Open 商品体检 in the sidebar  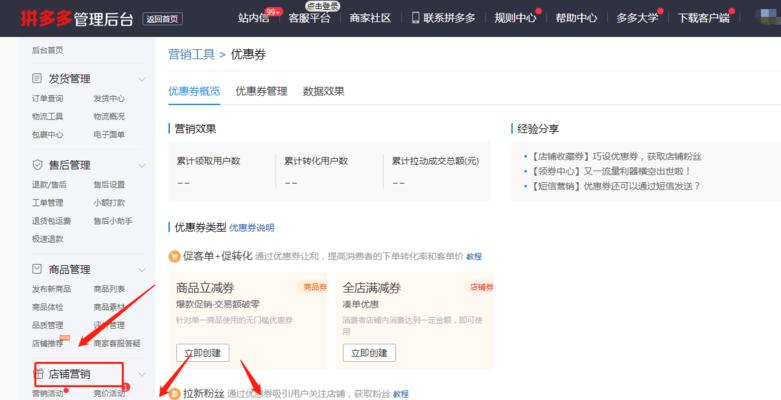click(x=48, y=307)
